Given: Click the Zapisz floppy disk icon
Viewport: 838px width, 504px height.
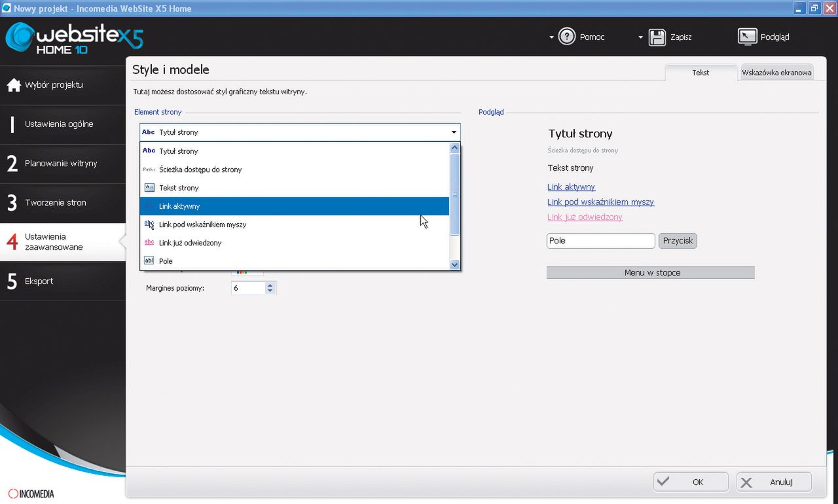Looking at the screenshot, I should click(657, 37).
